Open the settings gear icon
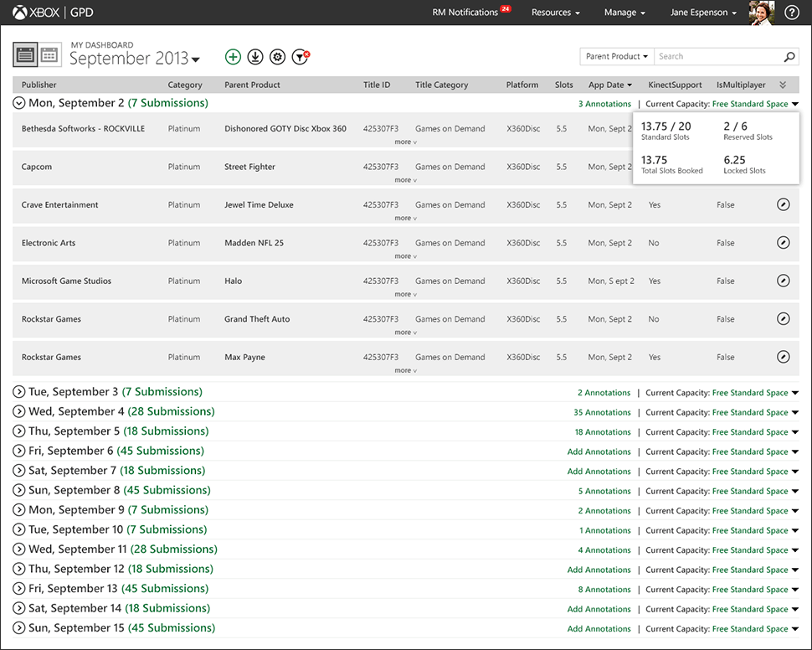 tap(278, 56)
